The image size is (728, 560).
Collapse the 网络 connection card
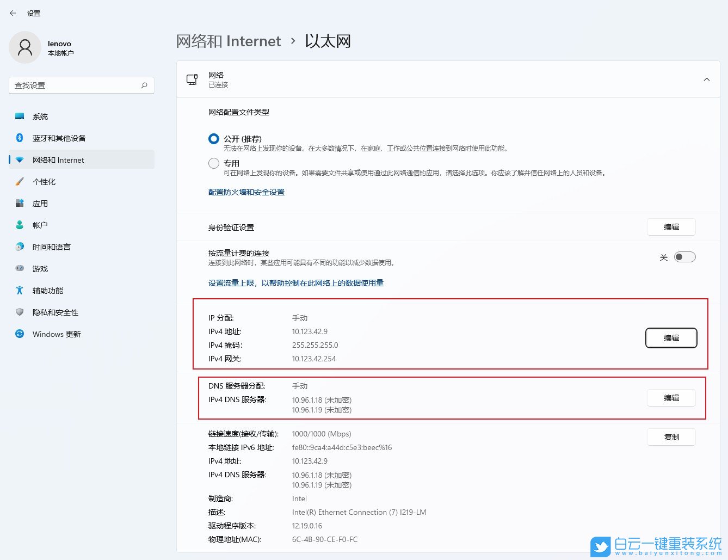[x=706, y=79]
